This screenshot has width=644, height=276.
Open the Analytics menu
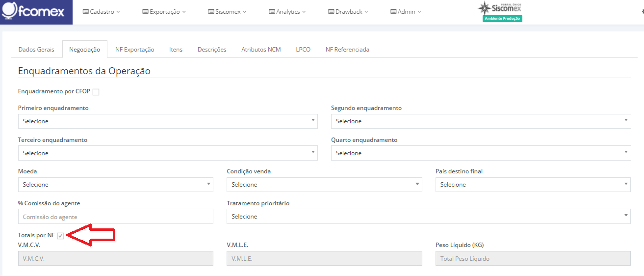[x=287, y=11]
